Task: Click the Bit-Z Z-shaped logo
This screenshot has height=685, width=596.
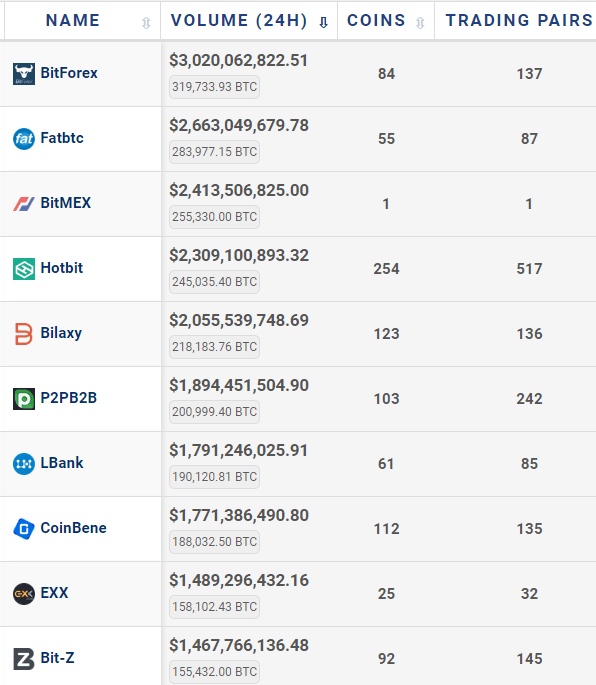Action: coord(24,659)
